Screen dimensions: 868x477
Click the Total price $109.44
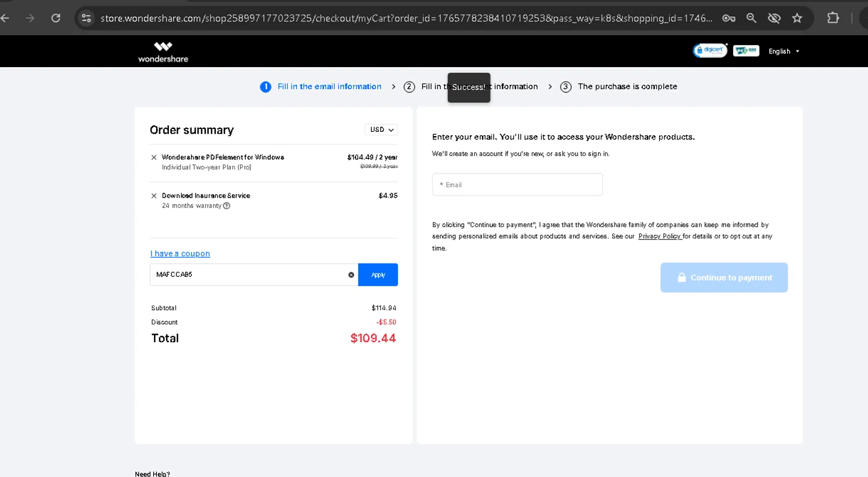pos(373,338)
